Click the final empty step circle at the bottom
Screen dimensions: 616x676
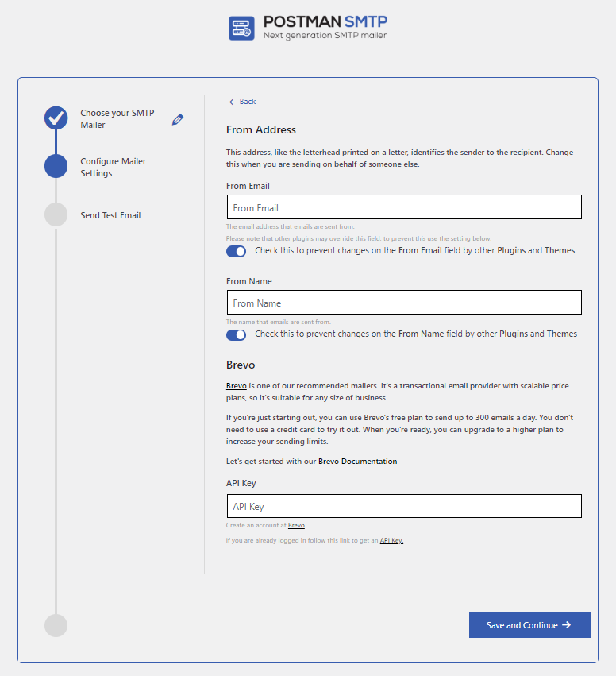pos(56,625)
